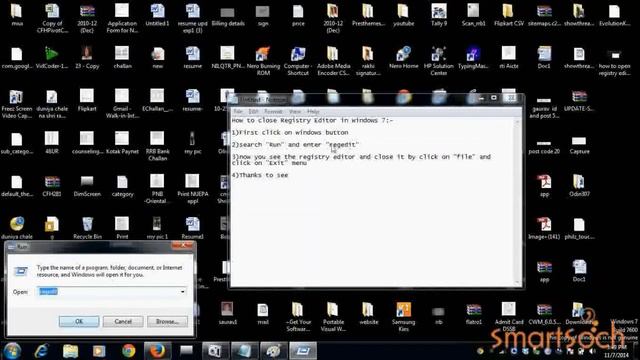
Task: Select the Flipkart desktop shortcut
Action: 87,100
